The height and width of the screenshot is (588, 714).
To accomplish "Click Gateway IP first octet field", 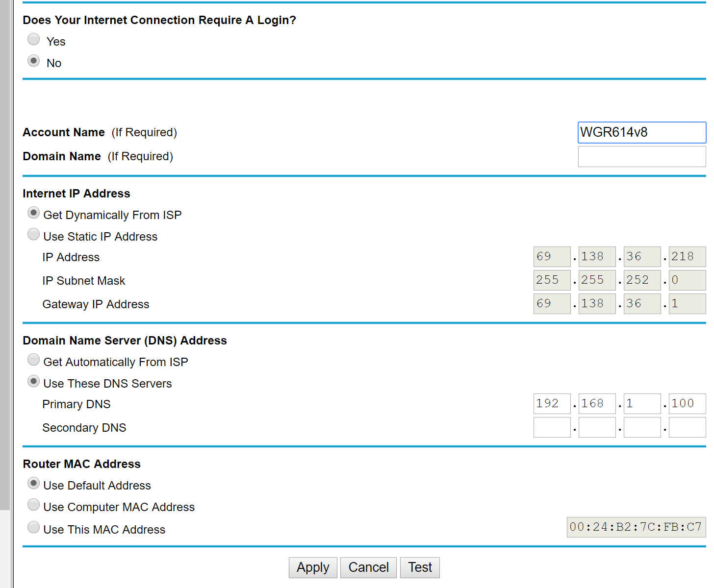I will click(x=552, y=304).
